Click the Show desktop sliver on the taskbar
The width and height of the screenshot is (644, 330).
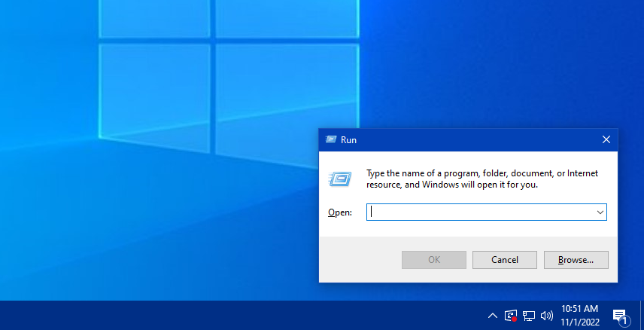[x=642, y=315]
